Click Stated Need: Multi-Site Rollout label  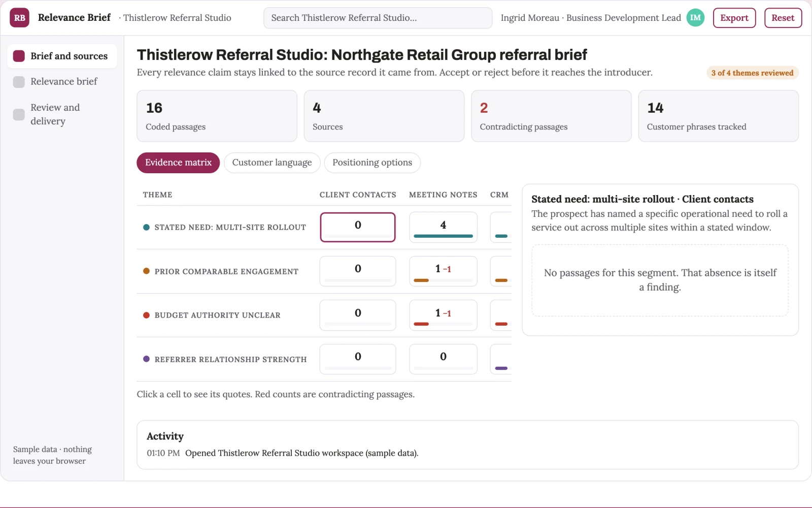[230, 228]
